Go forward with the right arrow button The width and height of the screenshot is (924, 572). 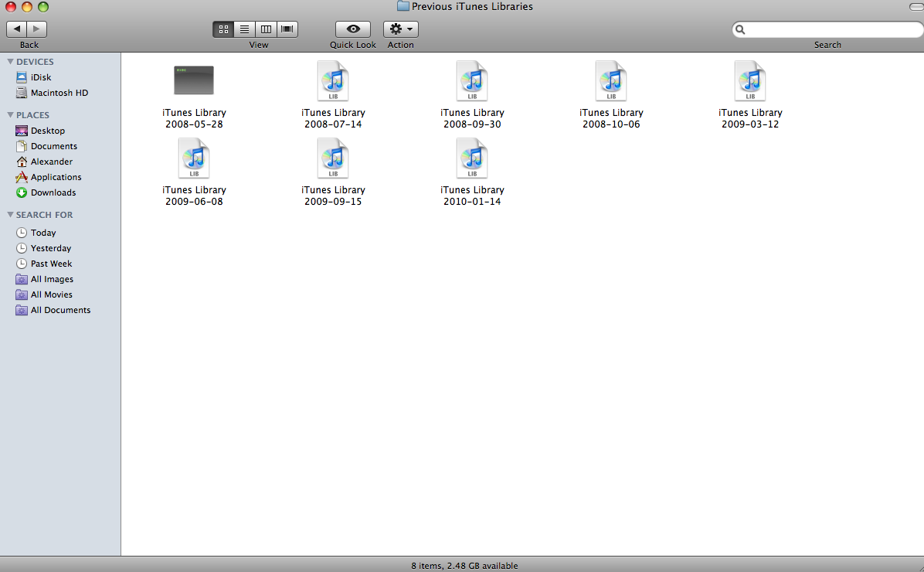point(36,29)
